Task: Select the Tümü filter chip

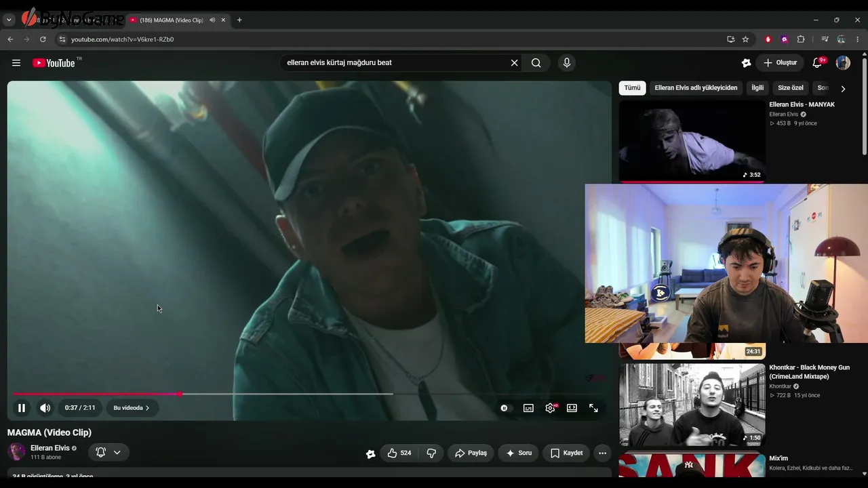Action: coord(632,88)
